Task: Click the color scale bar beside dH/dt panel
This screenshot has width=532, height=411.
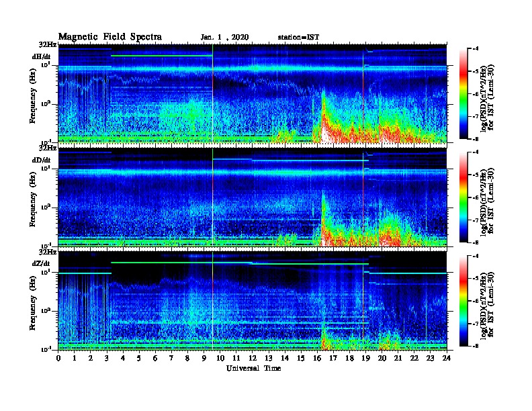Action: pyautogui.click(x=463, y=93)
